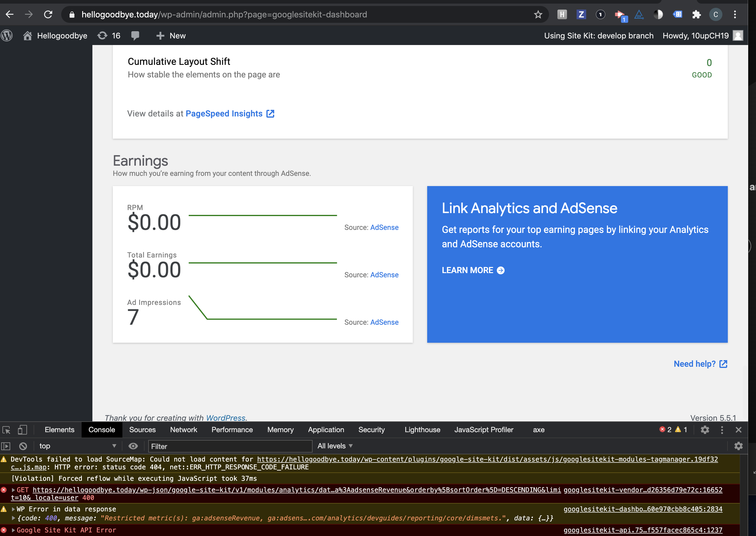Image resolution: width=756 pixels, height=536 pixels.
Task: Open the H extension icon
Action: (562, 14)
